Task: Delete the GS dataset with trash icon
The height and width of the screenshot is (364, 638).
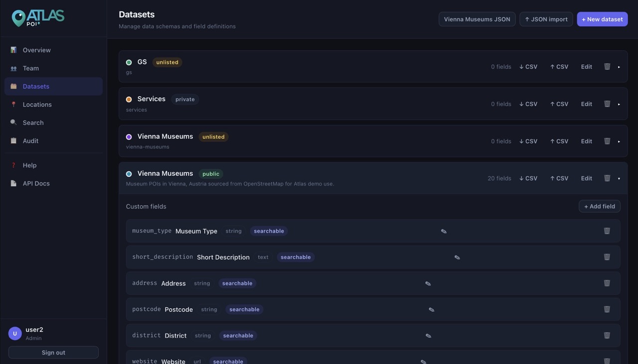Action: click(x=607, y=66)
